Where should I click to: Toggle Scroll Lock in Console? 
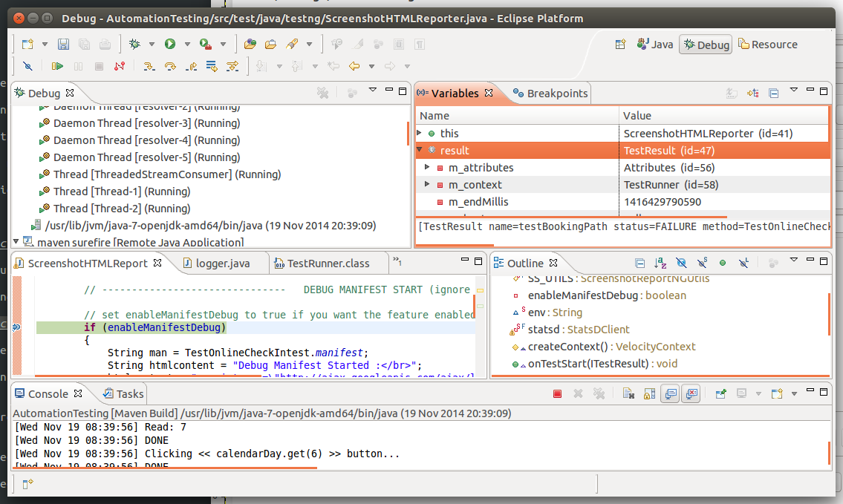[649, 394]
